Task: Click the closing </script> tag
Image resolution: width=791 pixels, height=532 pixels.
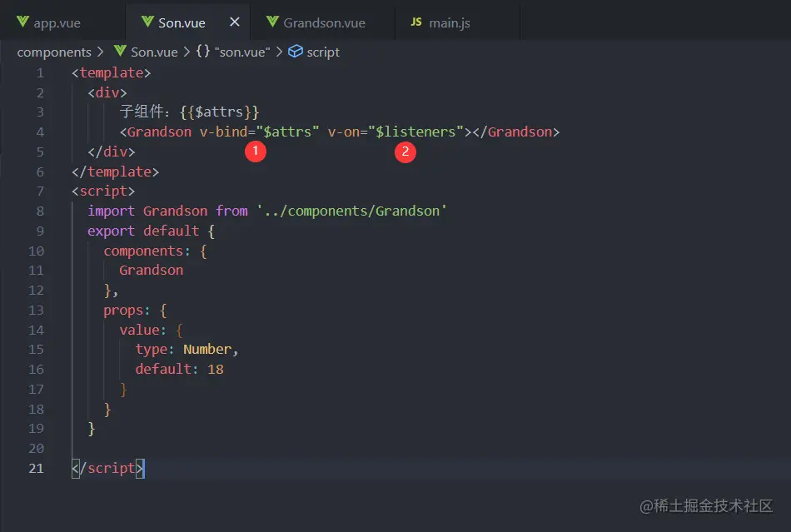Action: coord(107,469)
